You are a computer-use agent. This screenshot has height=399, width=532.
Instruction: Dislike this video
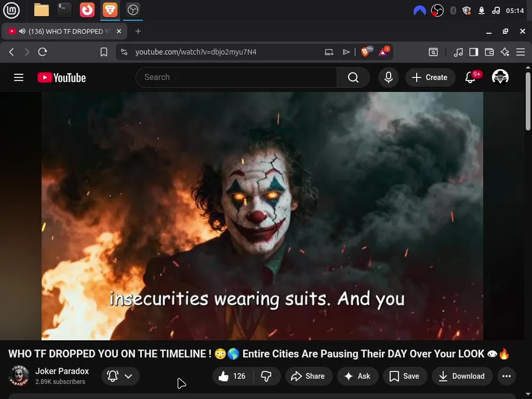pyautogui.click(x=267, y=376)
